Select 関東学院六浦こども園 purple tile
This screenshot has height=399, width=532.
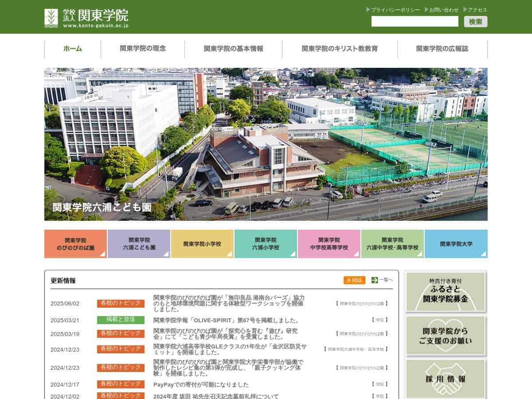click(139, 244)
